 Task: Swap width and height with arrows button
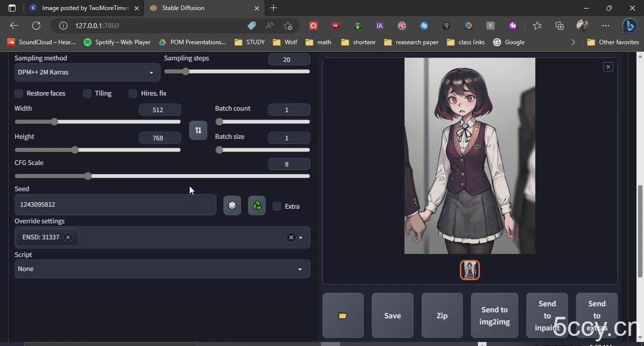pos(198,130)
